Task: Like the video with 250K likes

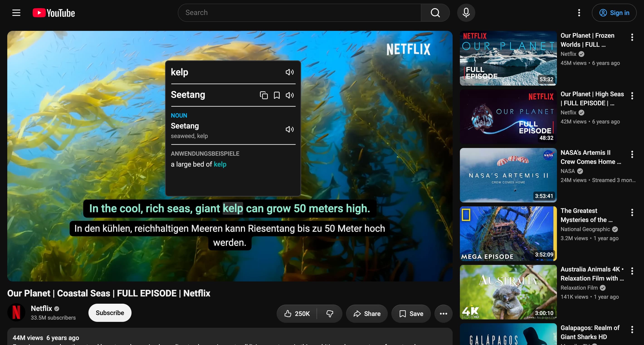Action: tap(297, 313)
